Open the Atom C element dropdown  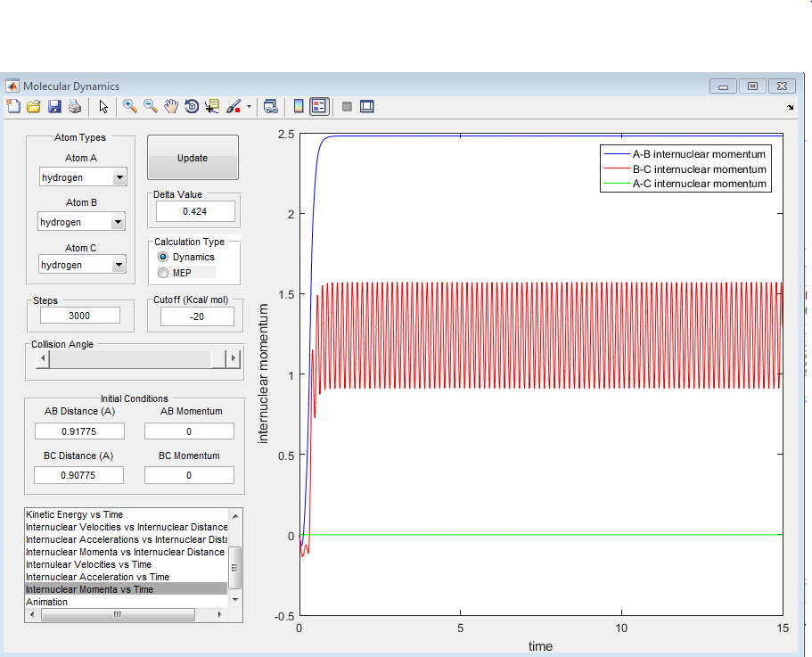click(119, 266)
